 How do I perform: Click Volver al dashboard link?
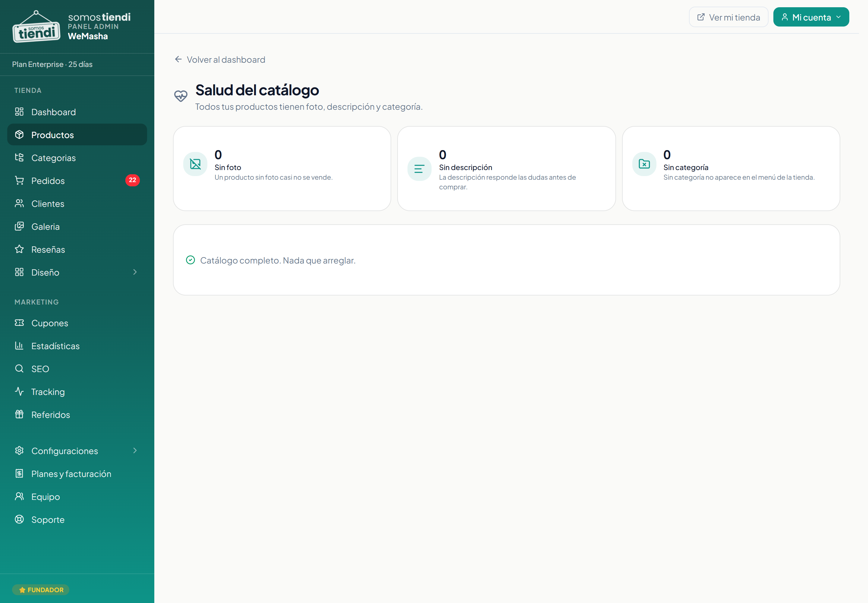click(x=220, y=59)
